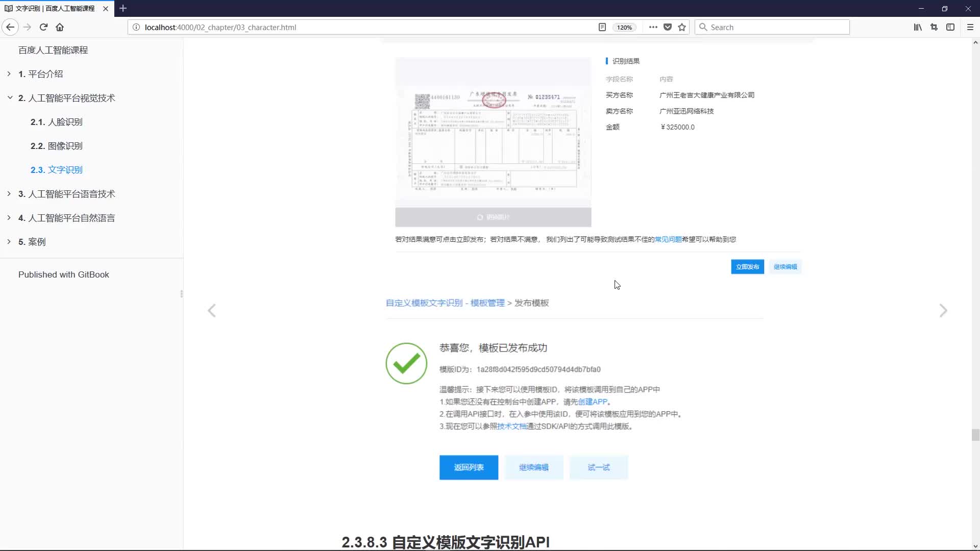Collapse chapter 2 人工智能平台视觉技术 arrow
Viewport: 980px width, 551px height.
point(9,97)
